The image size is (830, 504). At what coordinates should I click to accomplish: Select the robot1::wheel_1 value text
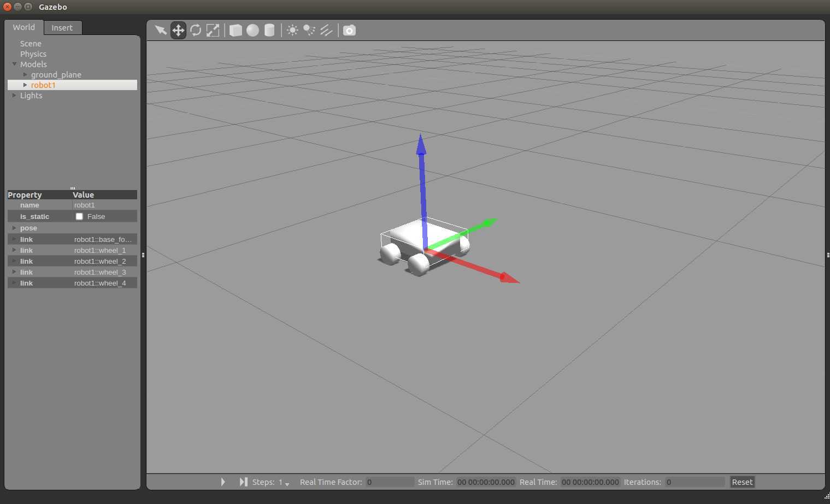pos(100,250)
